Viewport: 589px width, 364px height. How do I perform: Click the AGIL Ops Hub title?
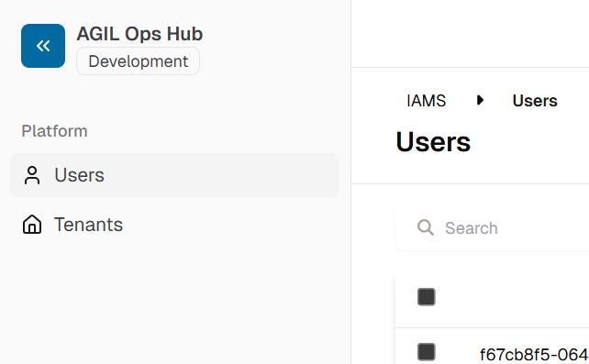click(139, 34)
